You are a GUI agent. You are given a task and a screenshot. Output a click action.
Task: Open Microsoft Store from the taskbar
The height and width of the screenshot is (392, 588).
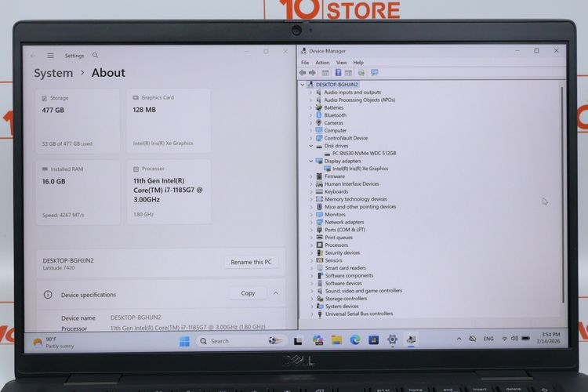point(373,339)
